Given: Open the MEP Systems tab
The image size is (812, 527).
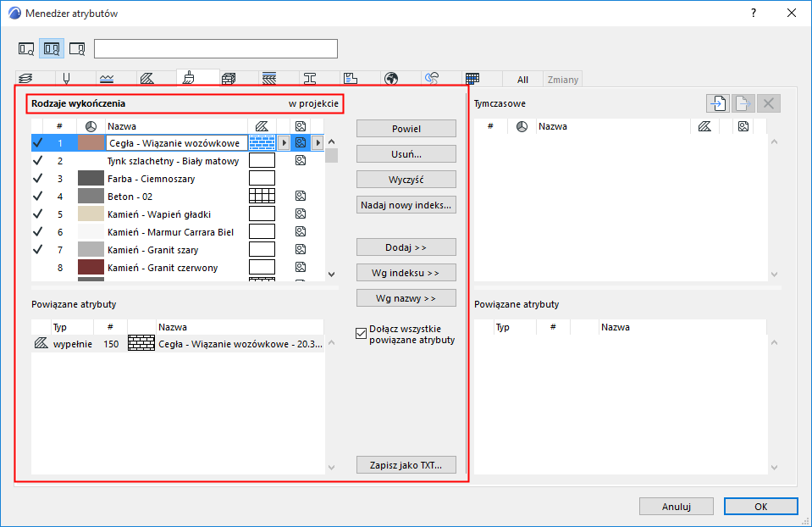Looking at the screenshot, I should (432, 78).
